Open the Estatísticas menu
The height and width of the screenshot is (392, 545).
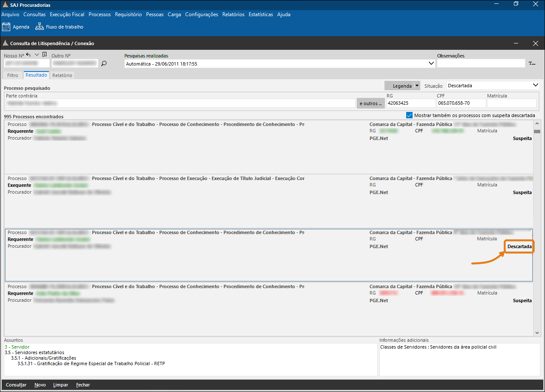[261, 14]
